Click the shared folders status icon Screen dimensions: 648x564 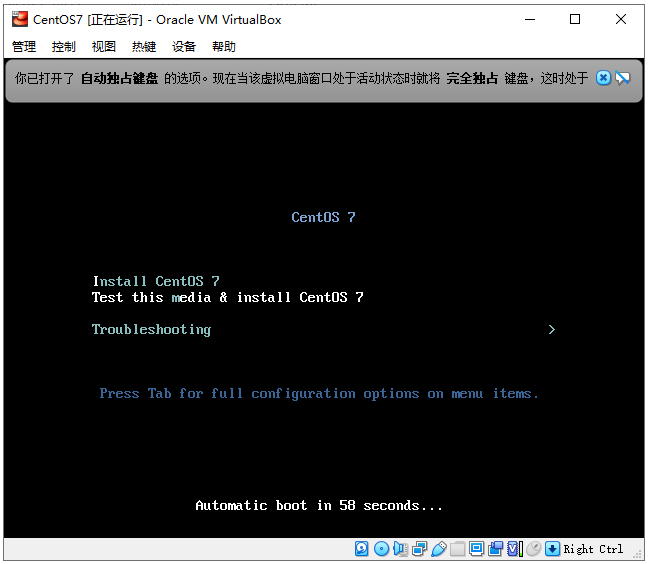(457, 549)
